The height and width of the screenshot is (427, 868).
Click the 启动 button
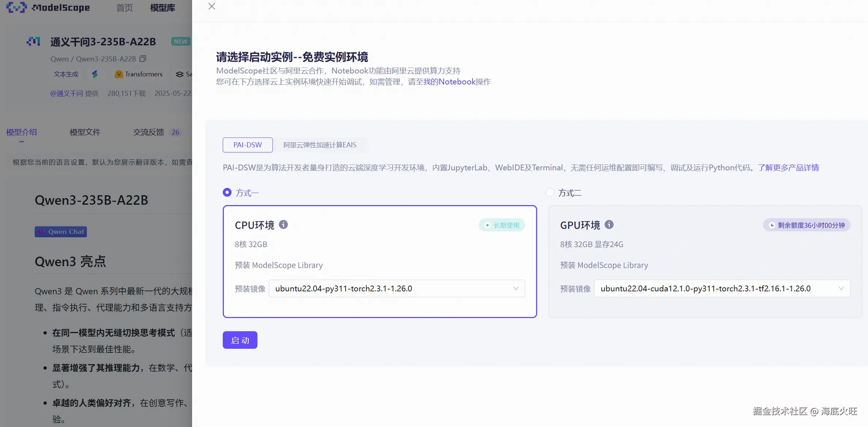[x=240, y=340]
